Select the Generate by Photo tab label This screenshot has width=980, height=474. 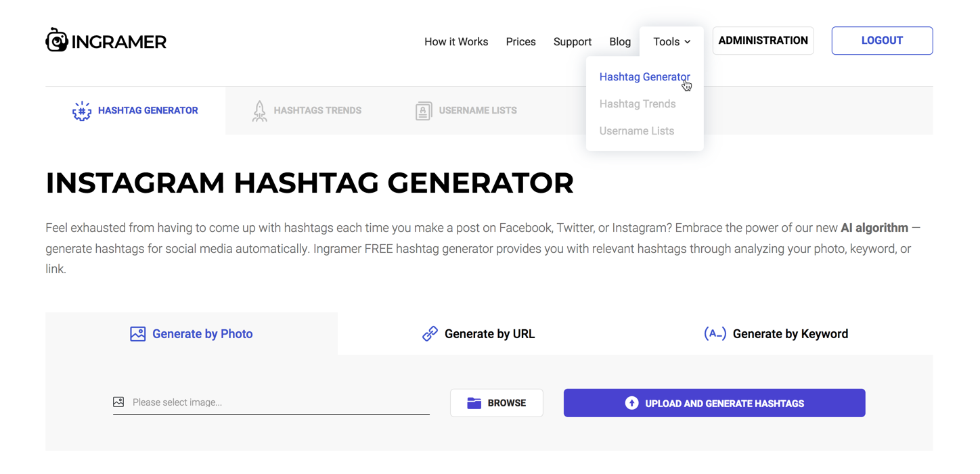(x=202, y=334)
